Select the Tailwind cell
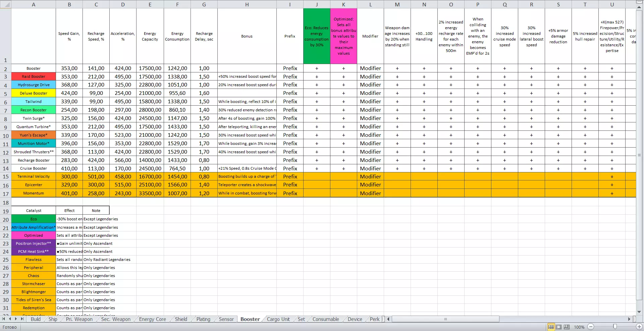644x331 pixels. click(x=34, y=102)
